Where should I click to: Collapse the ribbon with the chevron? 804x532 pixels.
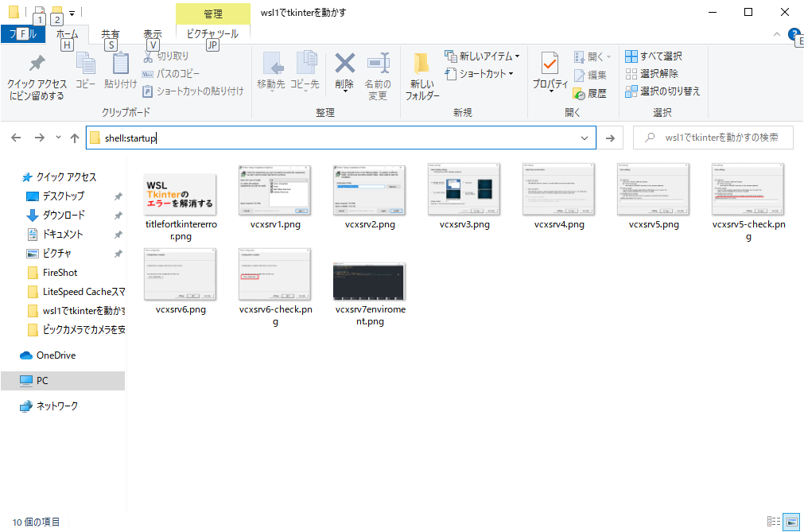(777, 34)
